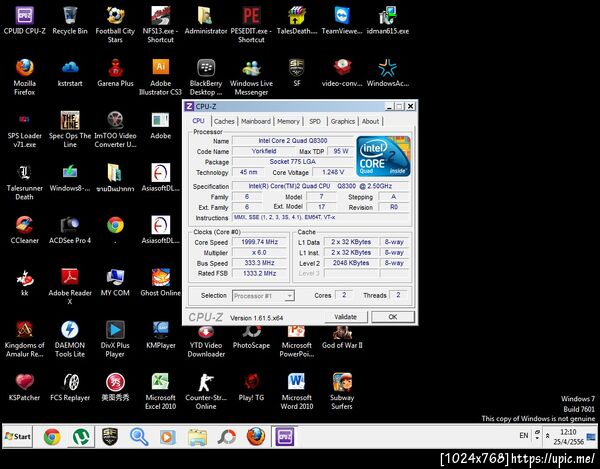Click the OK button in CPU-Z
This screenshot has height=469, width=600.
(393, 317)
